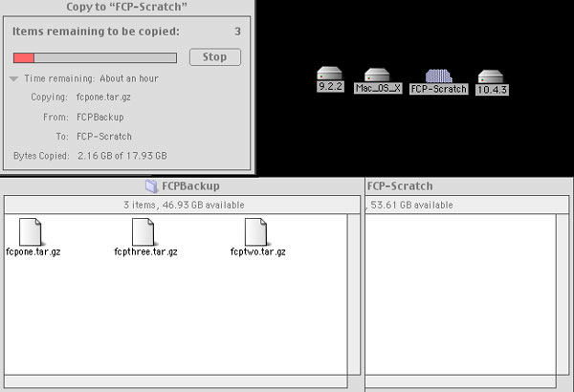Screen dimensions: 574x392
Task: Click the fcpthree.tar.gz file name label
Action: 145,251
